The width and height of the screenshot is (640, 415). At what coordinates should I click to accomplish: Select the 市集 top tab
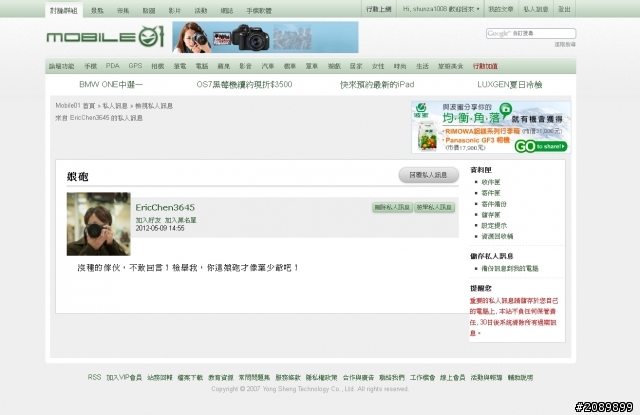pyautogui.click(x=123, y=11)
